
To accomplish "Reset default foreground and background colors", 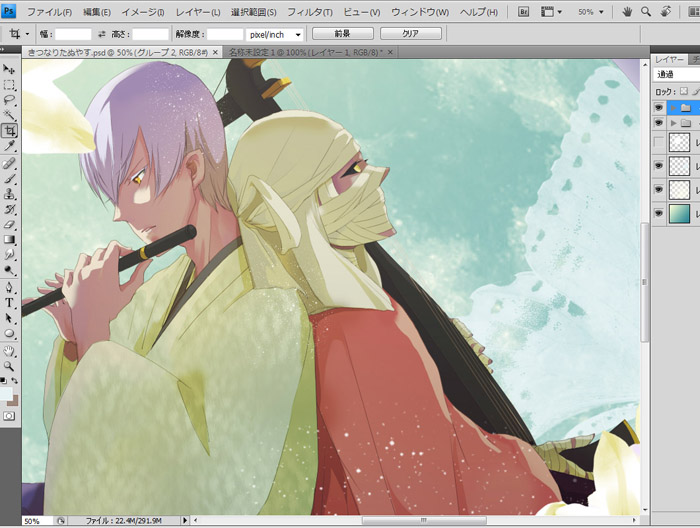I will click(3, 381).
